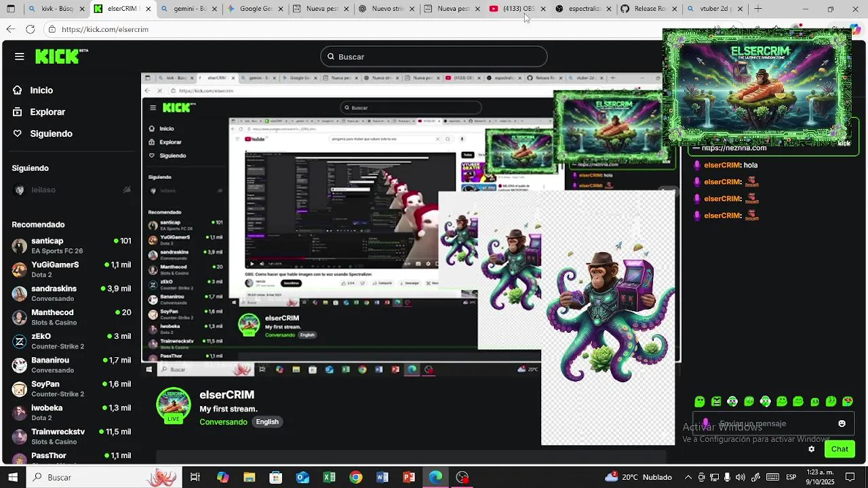The image size is (868, 488).
Task: Open Microsoft Store from taskbar
Action: (275, 477)
